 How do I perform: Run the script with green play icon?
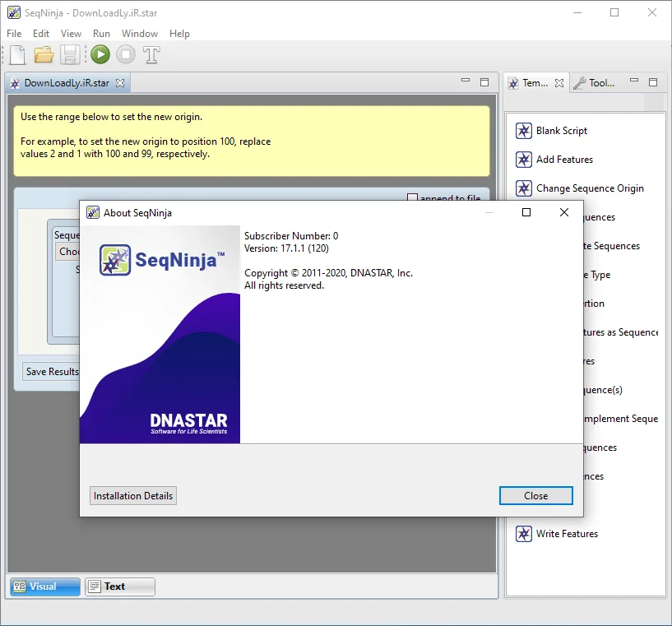tap(100, 55)
